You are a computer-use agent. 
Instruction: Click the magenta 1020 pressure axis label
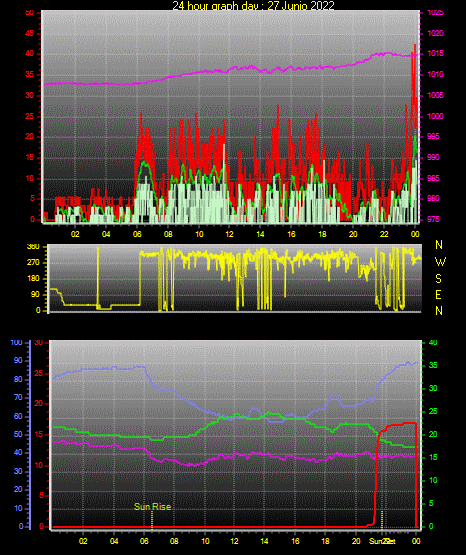tap(436, 33)
